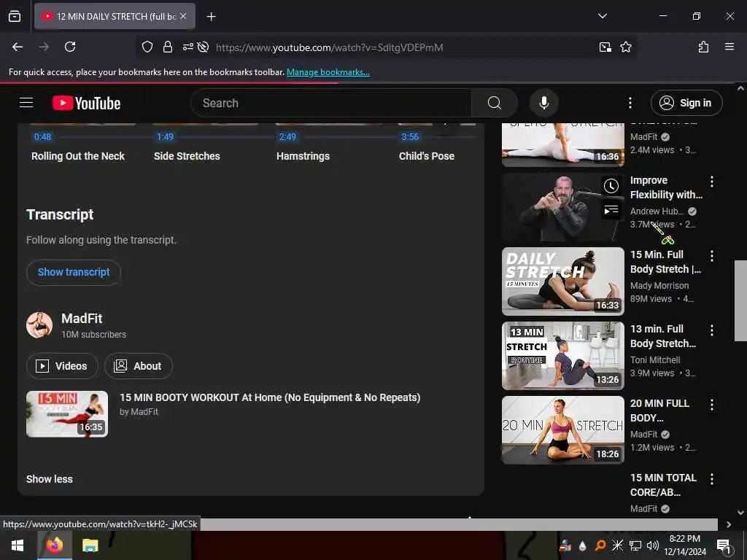This screenshot has width=747, height=560.
Task: Focus the YouTube Search field
Action: click(331, 103)
